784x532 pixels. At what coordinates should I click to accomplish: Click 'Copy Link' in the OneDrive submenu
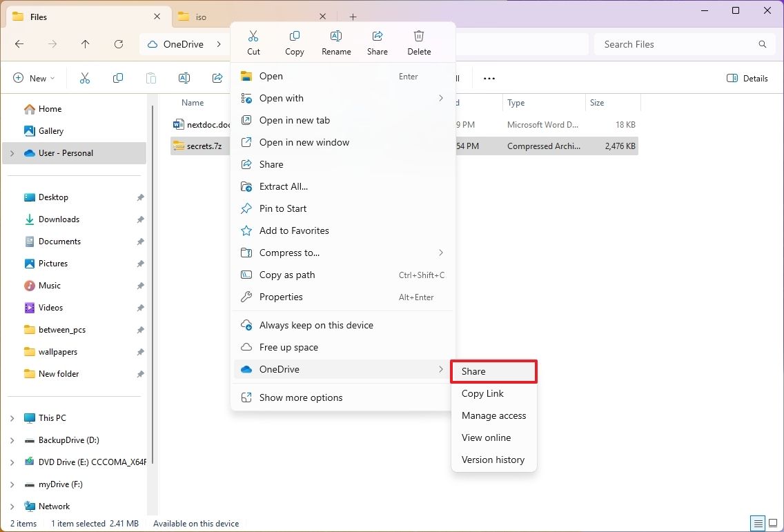coord(482,393)
